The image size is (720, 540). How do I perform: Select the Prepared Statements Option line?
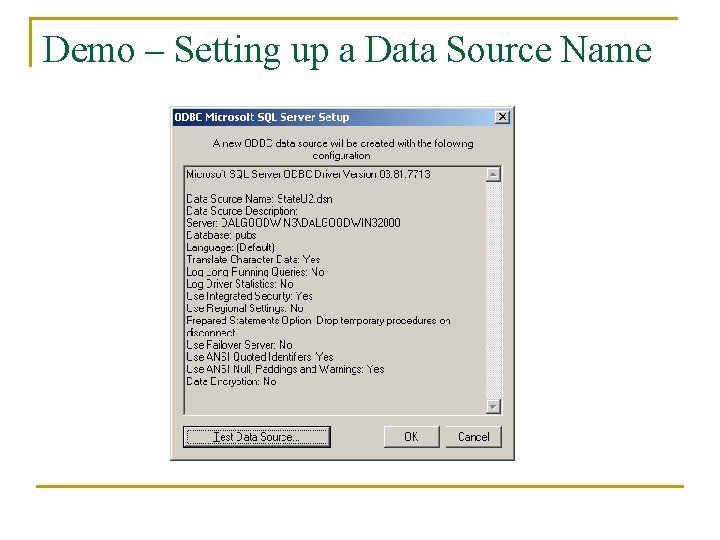point(318,326)
